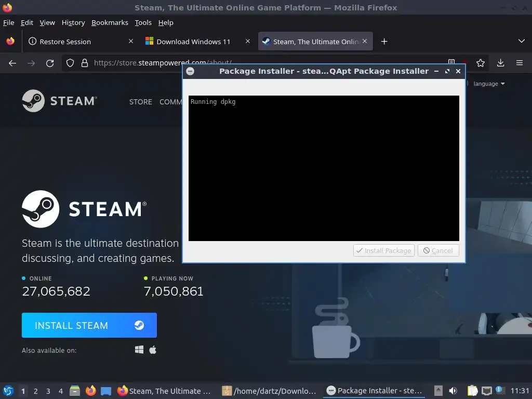The height and width of the screenshot is (399, 532).
Task: Click the INSTALL STEAM button
Action: pos(89,325)
